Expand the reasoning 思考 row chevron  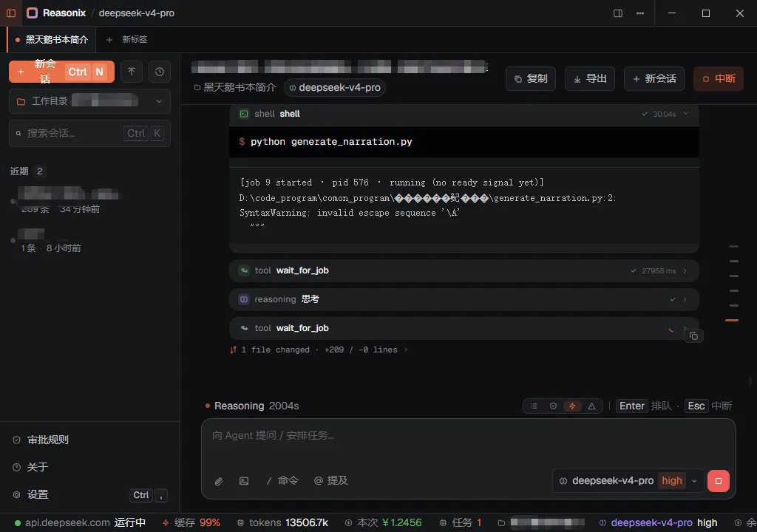685,299
